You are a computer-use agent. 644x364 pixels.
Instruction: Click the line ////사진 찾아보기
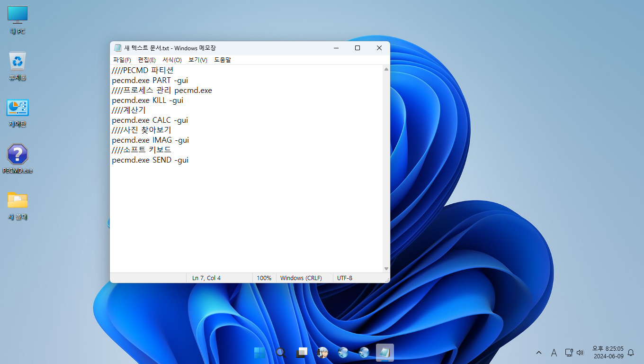142,130
